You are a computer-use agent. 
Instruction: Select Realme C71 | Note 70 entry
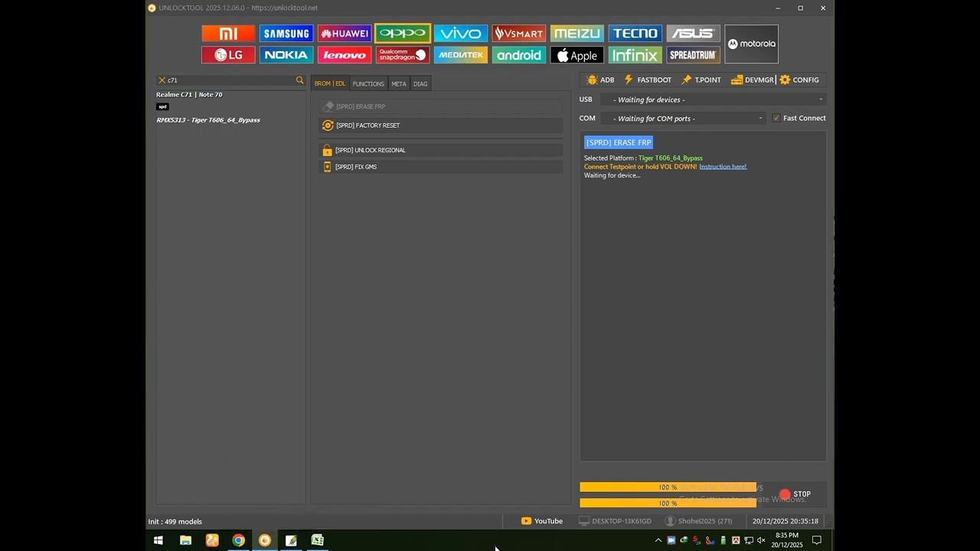pos(190,95)
